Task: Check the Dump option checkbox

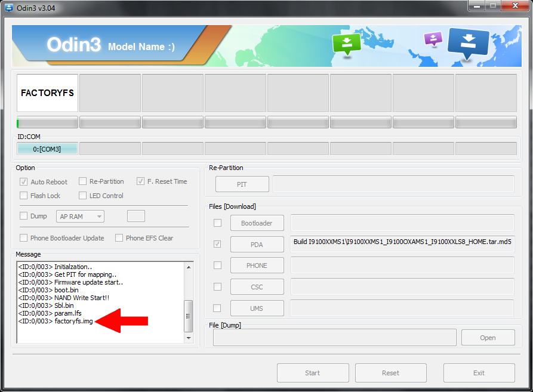Action: (x=23, y=216)
